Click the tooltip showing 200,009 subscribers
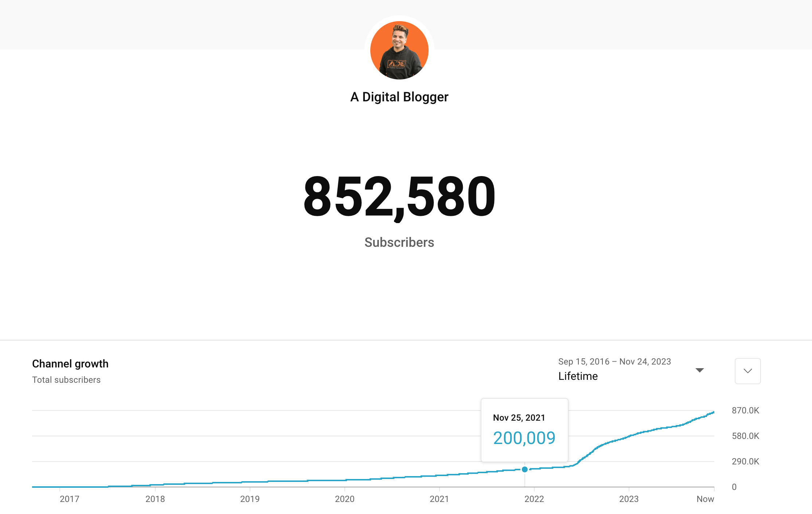Image resolution: width=812 pixels, height=514 pixels. point(524,437)
